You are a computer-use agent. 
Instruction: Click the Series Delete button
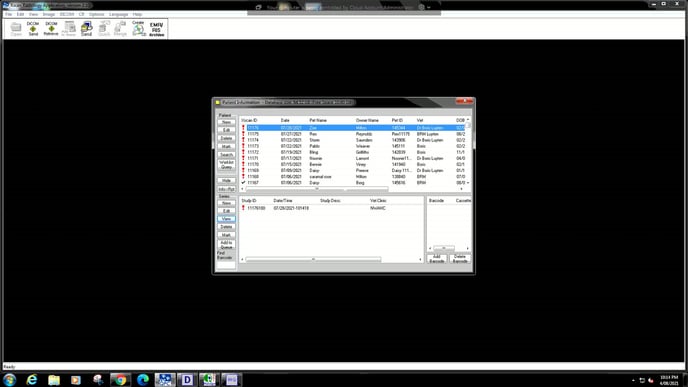(x=226, y=227)
